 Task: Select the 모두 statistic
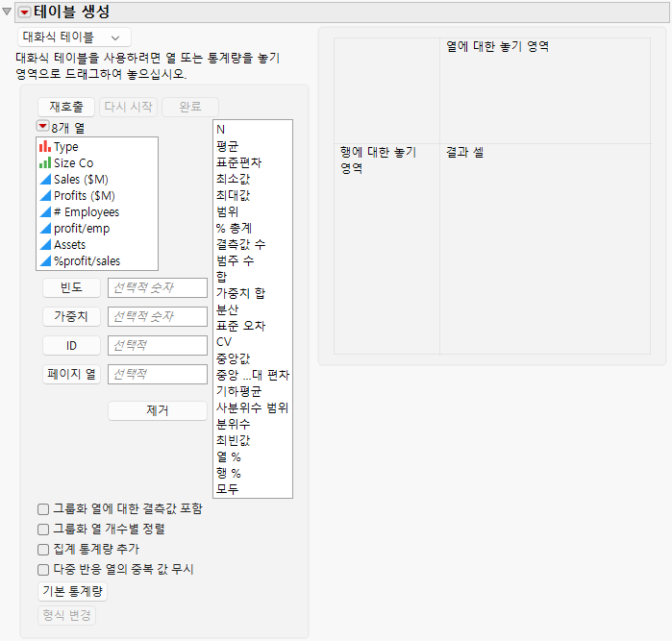[x=253, y=489]
